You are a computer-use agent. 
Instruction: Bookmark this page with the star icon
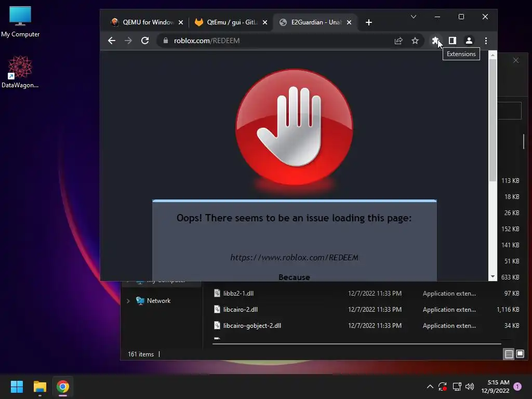tap(415, 41)
